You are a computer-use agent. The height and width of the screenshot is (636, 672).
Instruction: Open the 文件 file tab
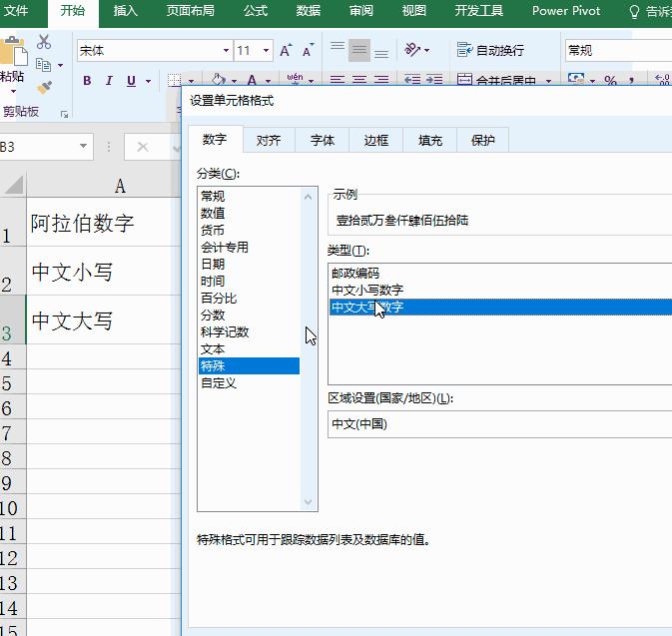(16, 11)
